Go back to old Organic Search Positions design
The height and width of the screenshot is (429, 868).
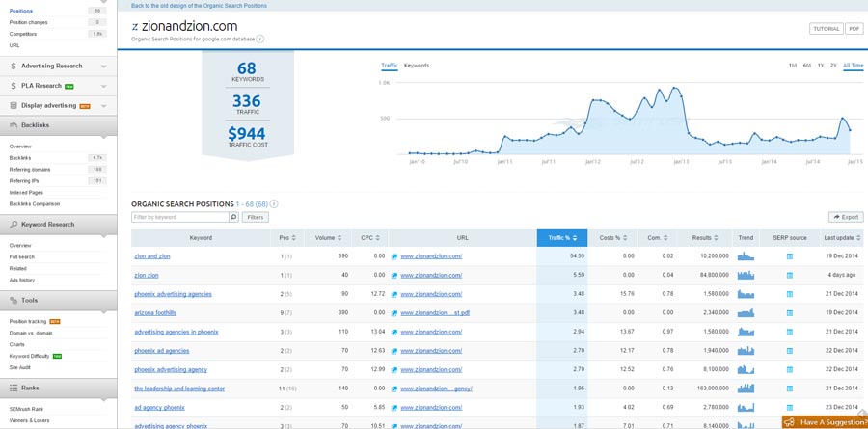pyautogui.click(x=199, y=6)
